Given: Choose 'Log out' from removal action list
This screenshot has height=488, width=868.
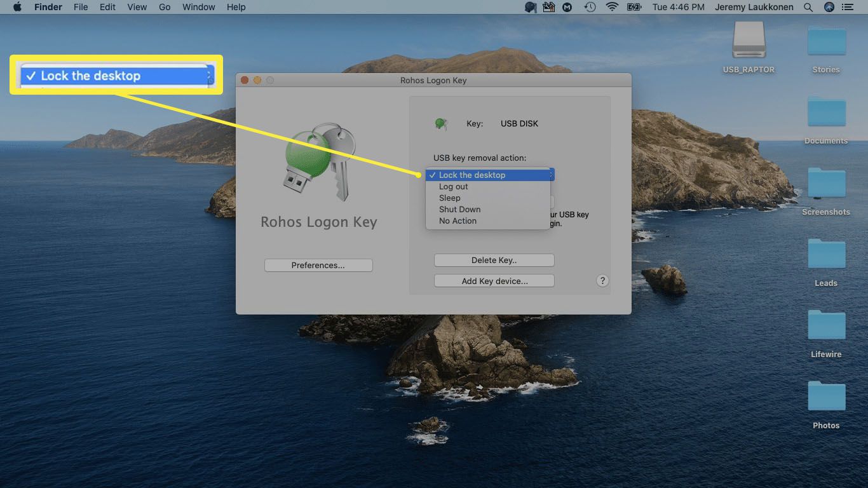Looking at the screenshot, I should tap(488, 186).
